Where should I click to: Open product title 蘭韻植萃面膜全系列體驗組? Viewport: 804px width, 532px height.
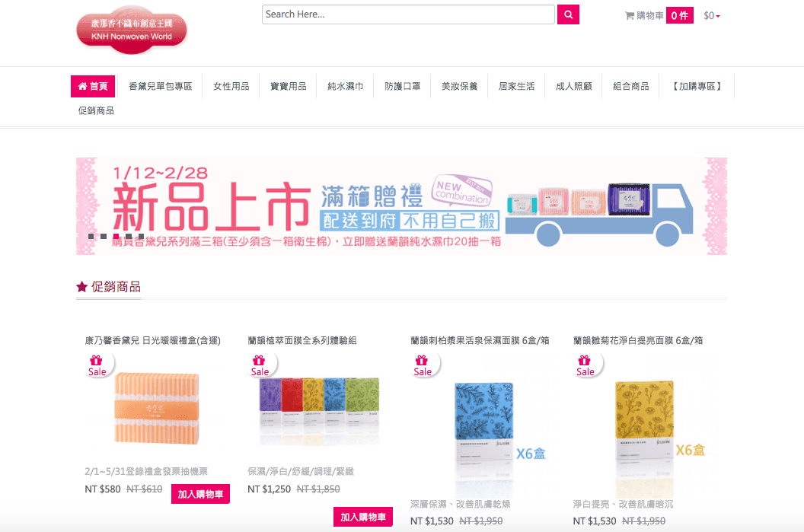[302, 340]
